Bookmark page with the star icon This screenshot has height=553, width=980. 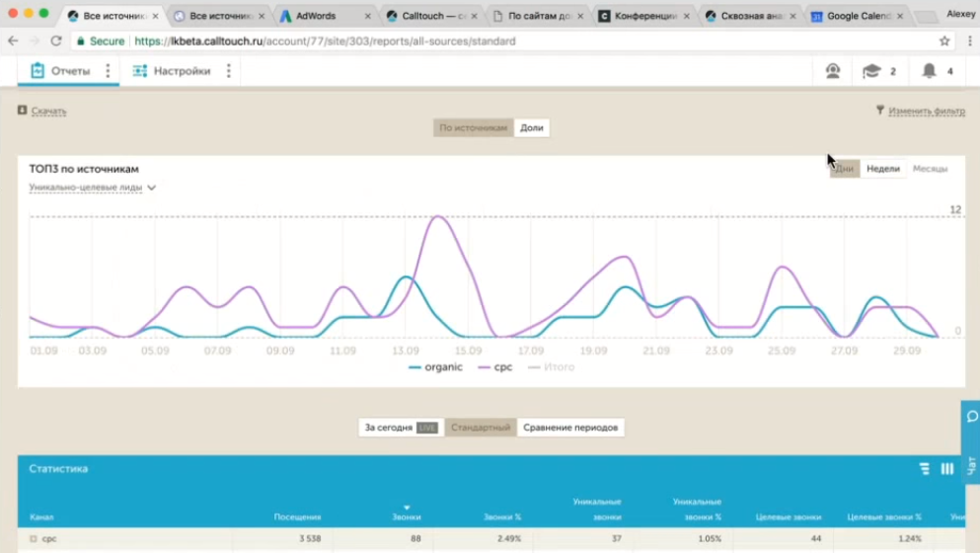click(x=944, y=41)
